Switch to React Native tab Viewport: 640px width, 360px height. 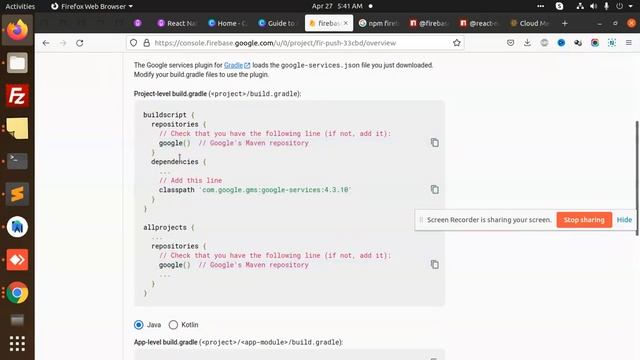click(x=177, y=24)
